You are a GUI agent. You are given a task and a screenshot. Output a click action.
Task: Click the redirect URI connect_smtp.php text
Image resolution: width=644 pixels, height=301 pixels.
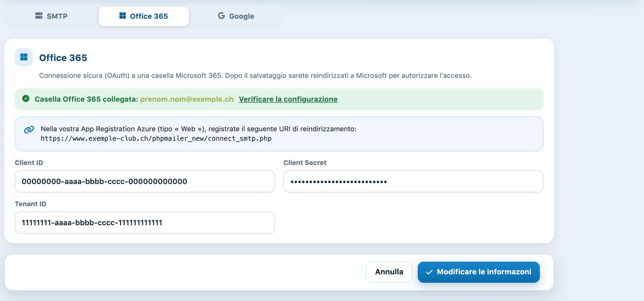156,138
